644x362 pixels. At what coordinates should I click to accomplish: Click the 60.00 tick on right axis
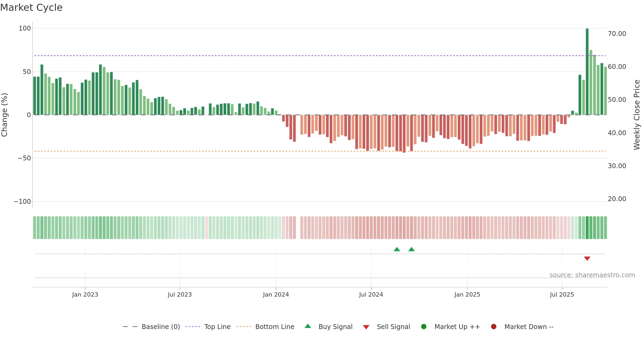(x=617, y=67)
